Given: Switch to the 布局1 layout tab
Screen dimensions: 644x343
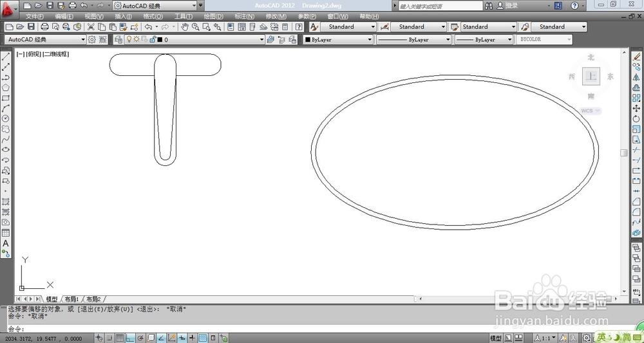Looking at the screenshot, I should point(72,299).
